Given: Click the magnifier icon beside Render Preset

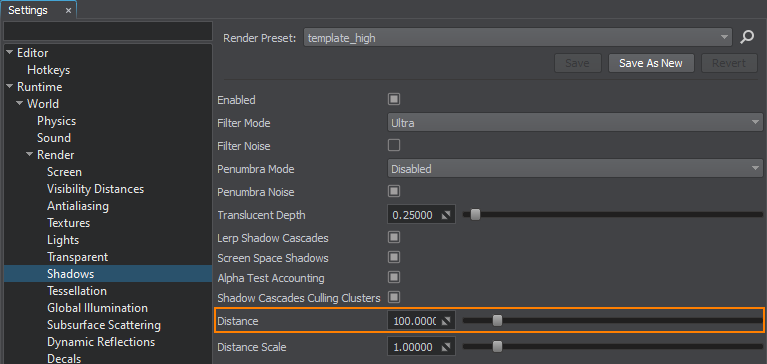Looking at the screenshot, I should pos(747,38).
